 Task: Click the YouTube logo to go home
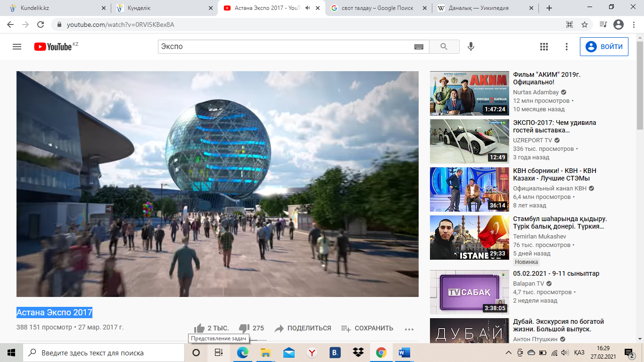click(x=53, y=47)
